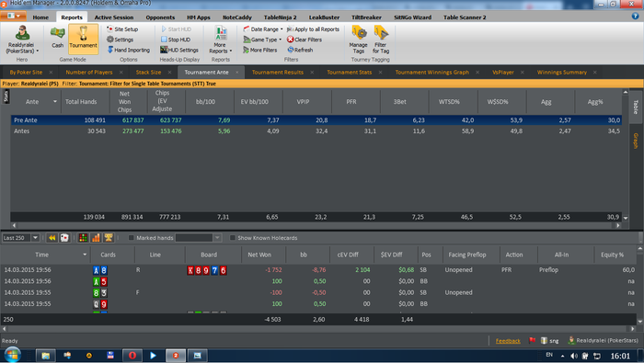
Task: Click the replay hands rewind icon
Action: [52, 238]
